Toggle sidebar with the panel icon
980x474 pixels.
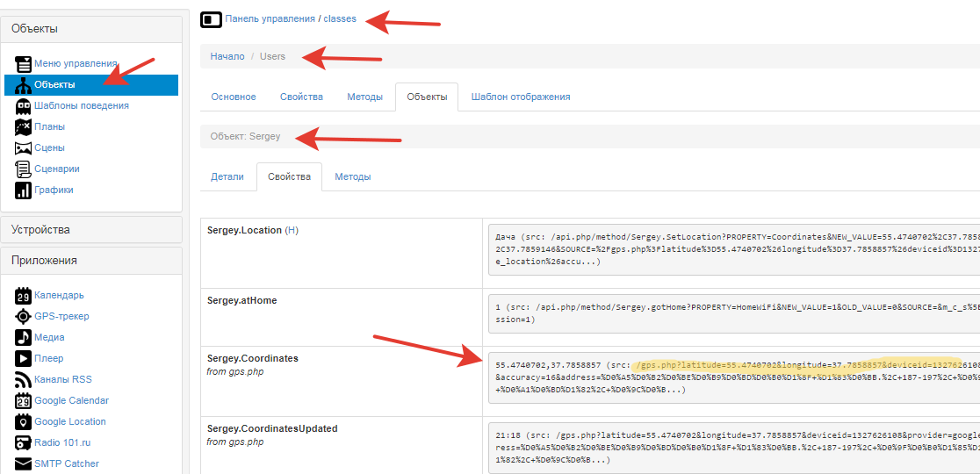[211, 19]
